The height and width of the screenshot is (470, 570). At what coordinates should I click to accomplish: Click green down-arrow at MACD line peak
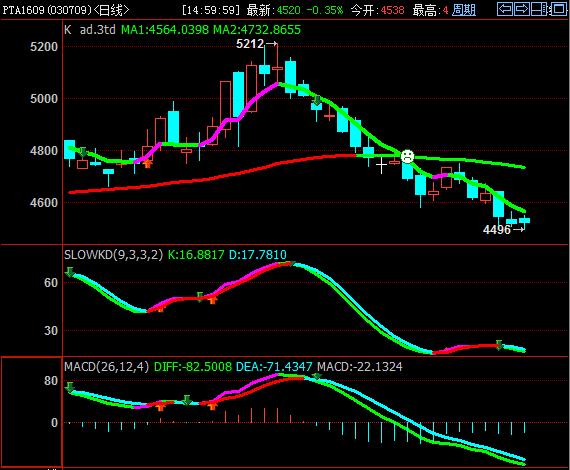point(317,376)
